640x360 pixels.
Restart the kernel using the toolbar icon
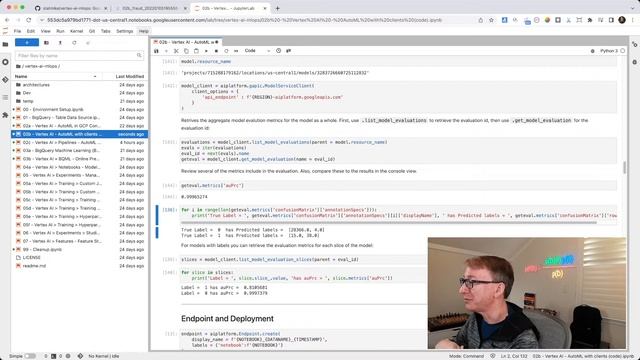(x=226, y=51)
